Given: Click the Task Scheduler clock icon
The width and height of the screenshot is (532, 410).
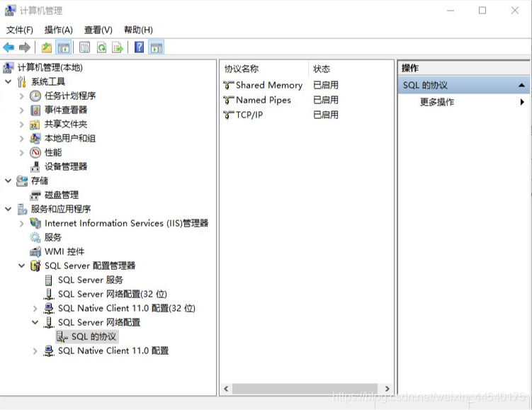Looking at the screenshot, I should [x=35, y=96].
